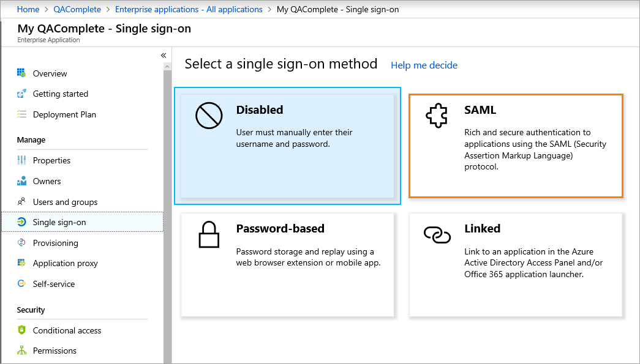Click the Overview grid icon
This screenshot has height=364, width=640.
tap(21, 73)
